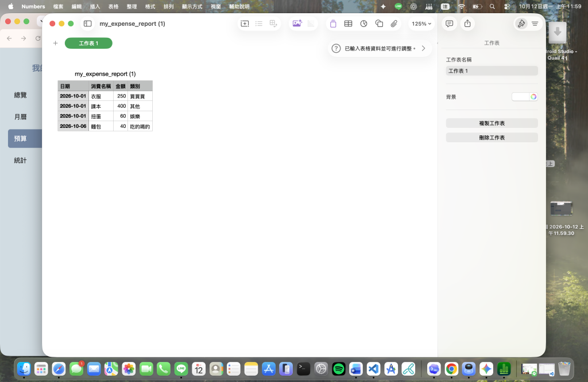The image size is (588, 382).
Task: Insert a table using toolbar icon
Action: click(348, 24)
